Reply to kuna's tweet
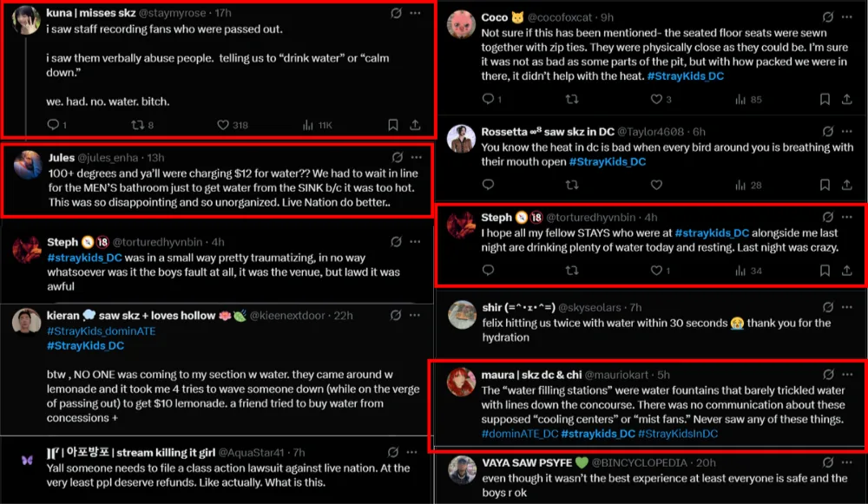This screenshot has height=504, width=868. click(53, 125)
